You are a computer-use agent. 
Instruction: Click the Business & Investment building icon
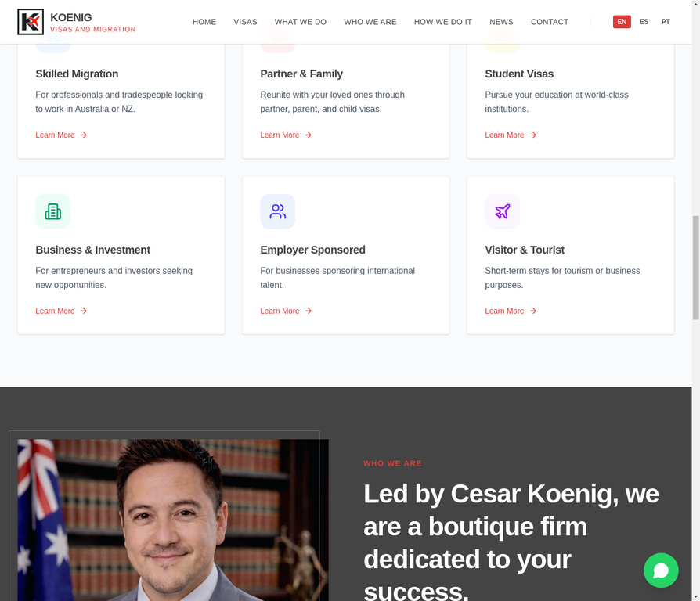click(x=53, y=211)
